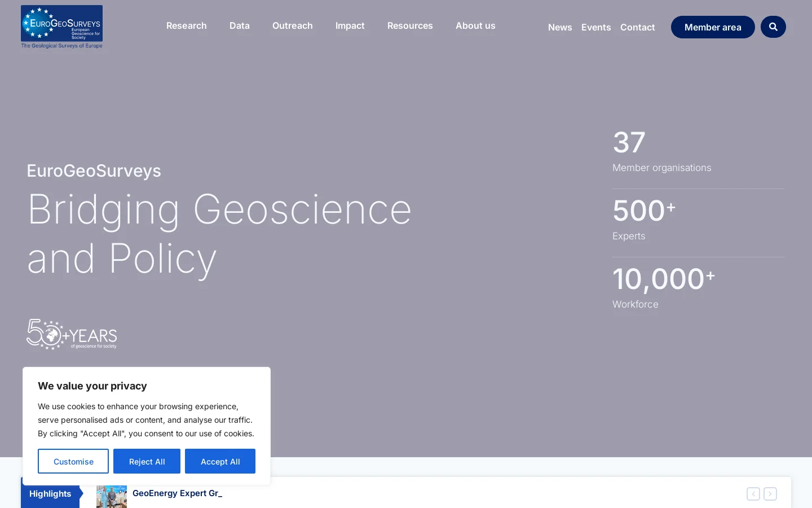The width and height of the screenshot is (812, 508).
Task: Go to previous highlight with left arrow
Action: (753, 494)
